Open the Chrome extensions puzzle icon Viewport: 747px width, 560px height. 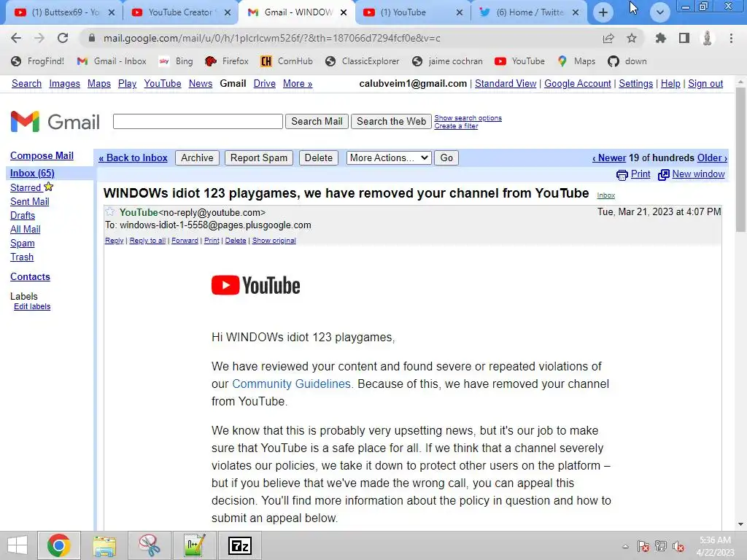(x=660, y=38)
